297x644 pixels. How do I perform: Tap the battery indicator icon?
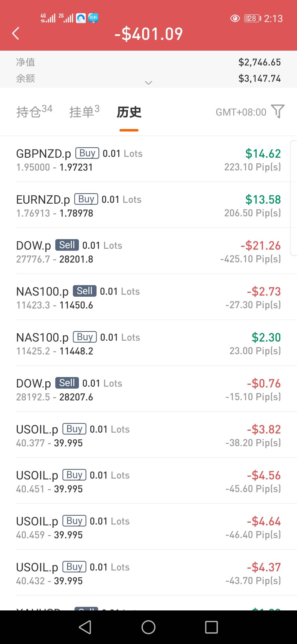pos(252,18)
